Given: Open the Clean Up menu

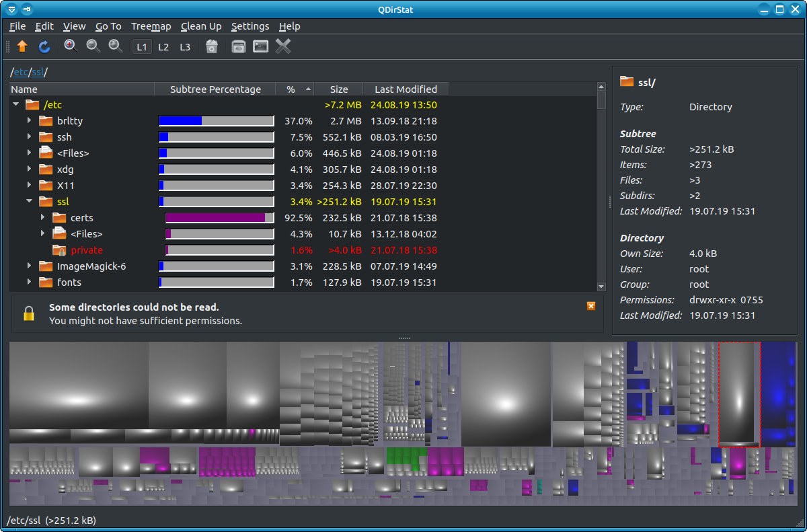Looking at the screenshot, I should [201, 26].
